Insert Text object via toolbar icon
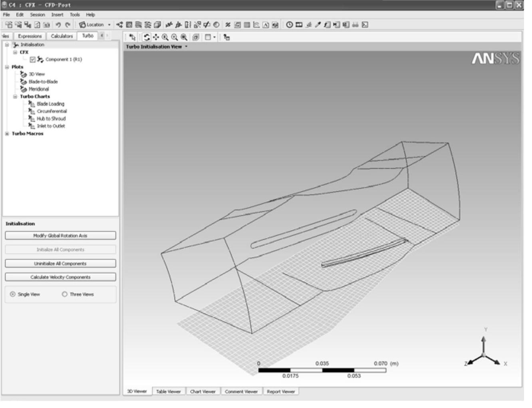Viewport: 532px width, 408px height. point(168,25)
